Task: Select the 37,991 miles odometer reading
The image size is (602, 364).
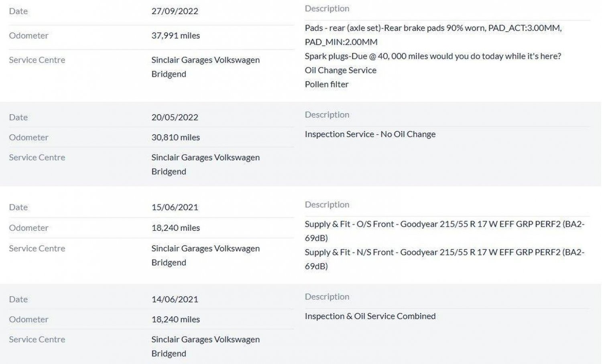Action: [x=175, y=36]
